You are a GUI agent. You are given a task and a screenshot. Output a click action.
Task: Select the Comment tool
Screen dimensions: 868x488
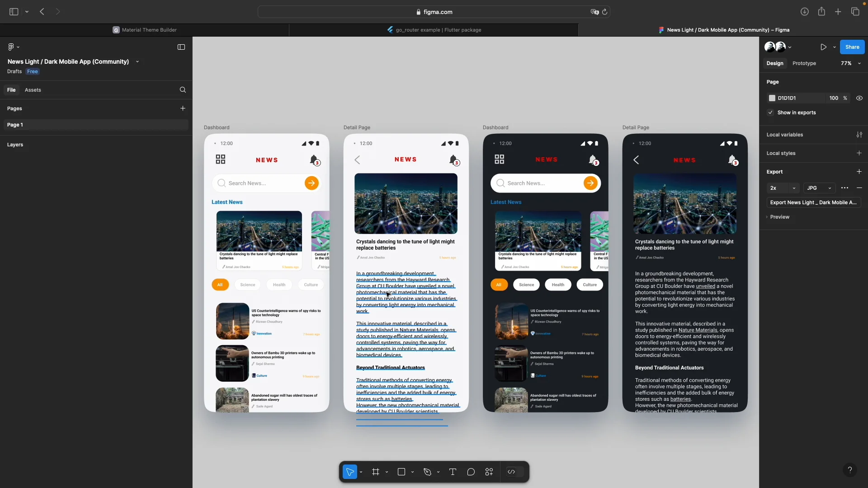click(471, 472)
